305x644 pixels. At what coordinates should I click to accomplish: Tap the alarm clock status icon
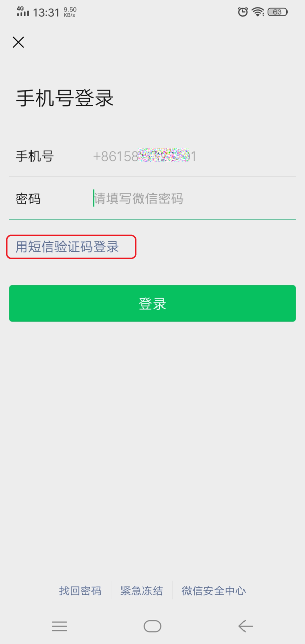click(x=243, y=12)
